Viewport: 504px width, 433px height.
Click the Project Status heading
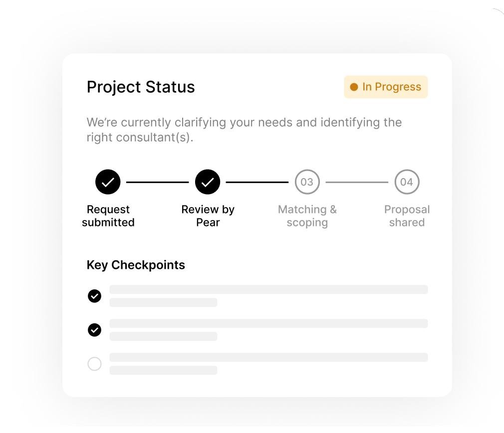point(141,87)
